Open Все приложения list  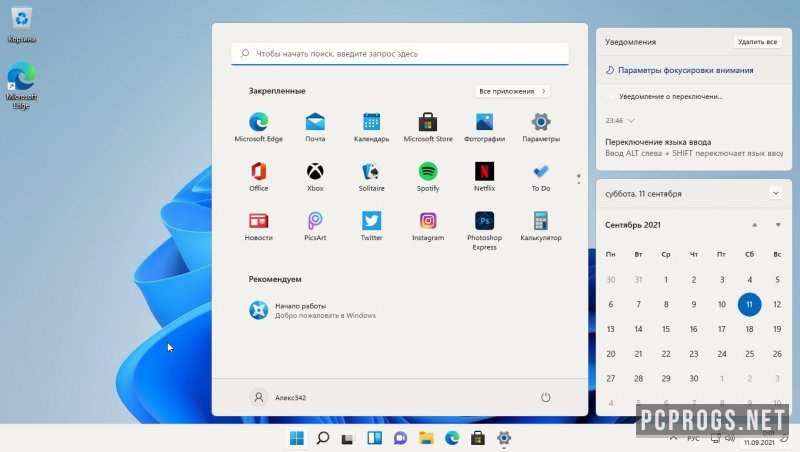pyautogui.click(x=512, y=91)
